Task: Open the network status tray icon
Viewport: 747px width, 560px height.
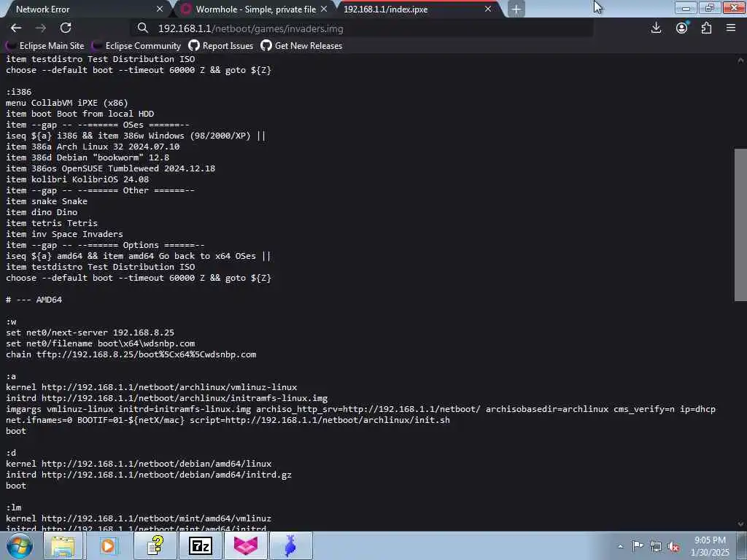Action: click(656, 546)
